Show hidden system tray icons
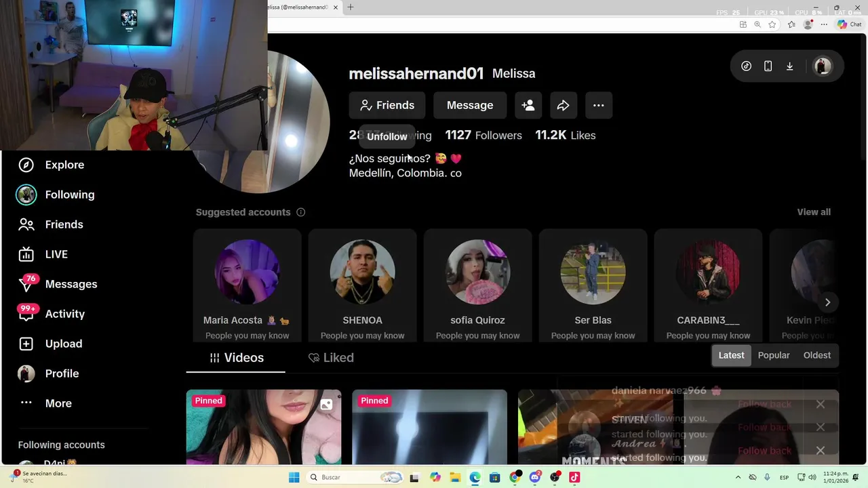Screen dimensions: 868x488 [x=737, y=477]
